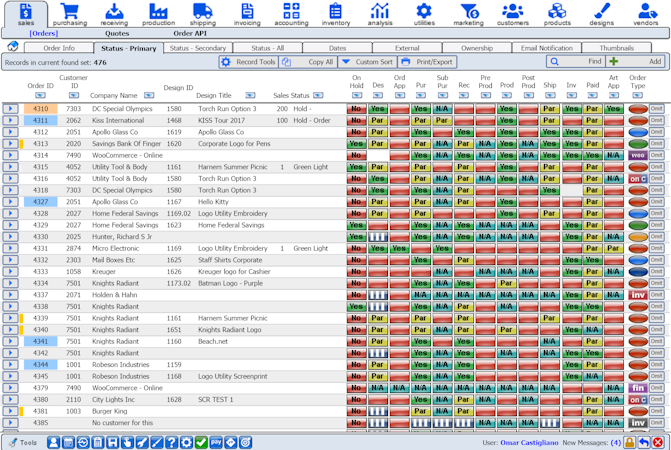Click the green order type oval for 4313
671x450 pixels.
638,144
